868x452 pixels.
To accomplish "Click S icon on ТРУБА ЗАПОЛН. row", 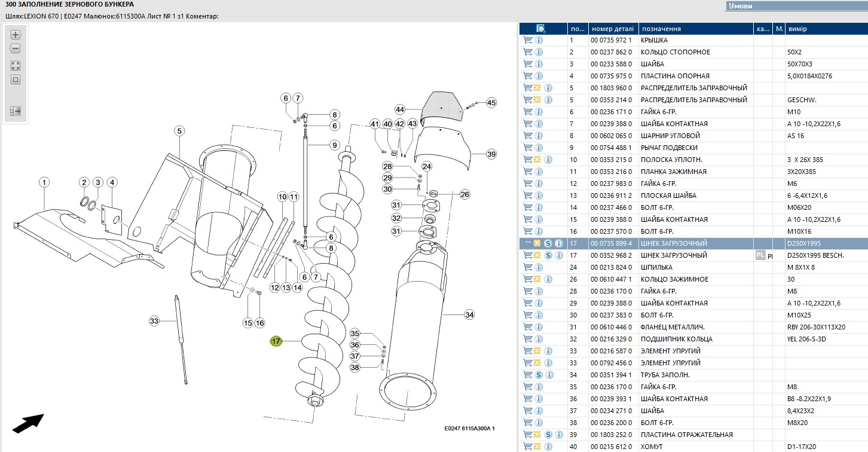I will (x=539, y=375).
